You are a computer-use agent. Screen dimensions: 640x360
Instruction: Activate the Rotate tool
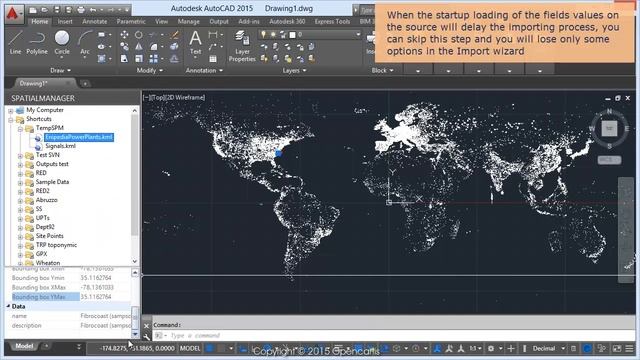coord(139,35)
